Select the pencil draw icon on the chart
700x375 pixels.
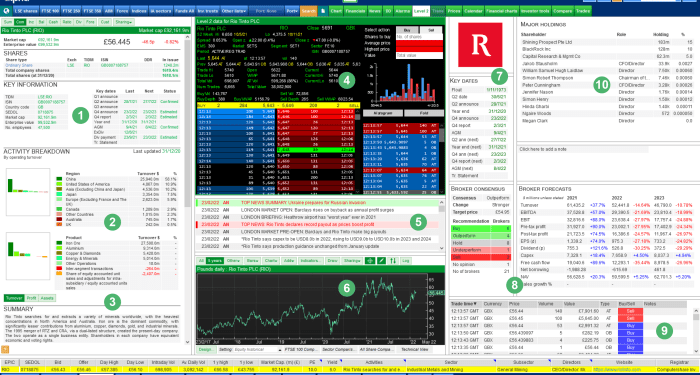[x=382, y=260]
